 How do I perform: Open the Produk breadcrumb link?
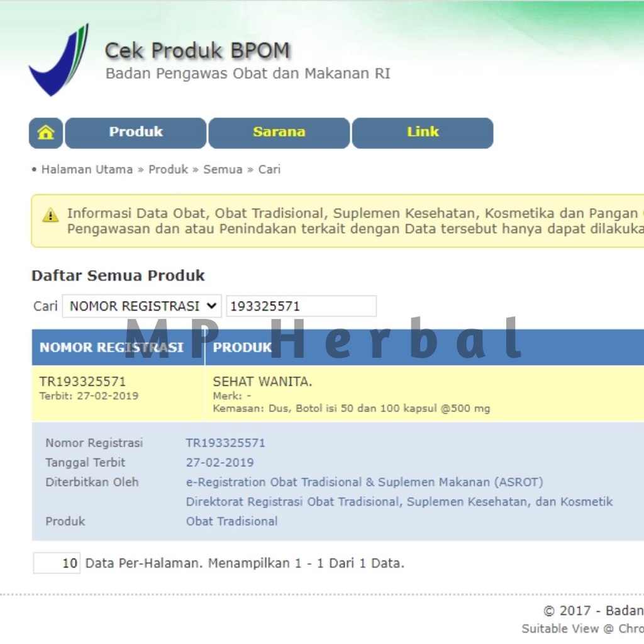[x=168, y=170]
